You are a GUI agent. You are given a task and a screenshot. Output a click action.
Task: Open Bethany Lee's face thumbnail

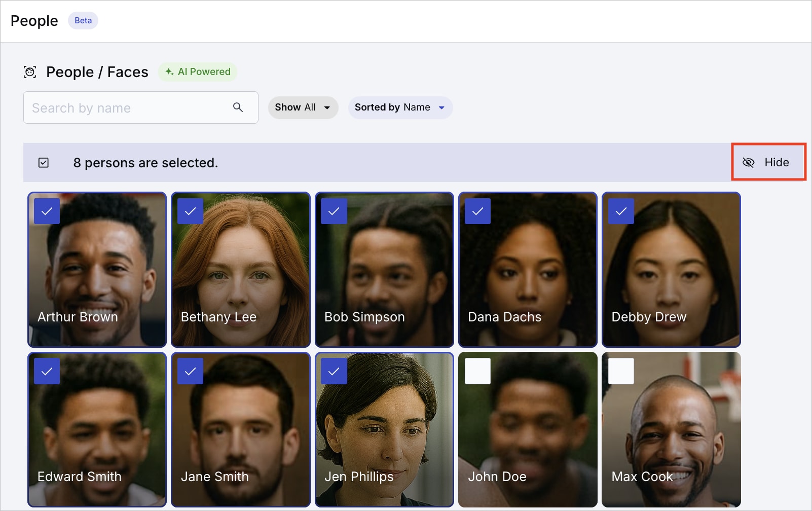click(241, 269)
